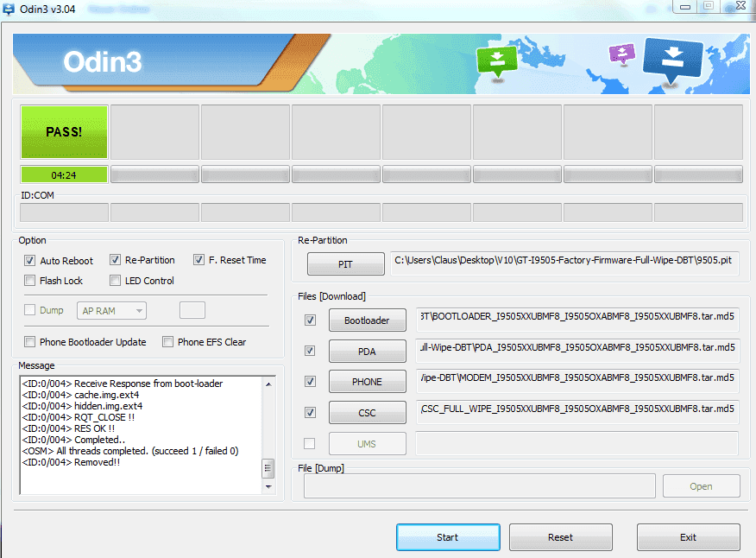Click the PDA file path field
This screenshot has height=558, width=756.
(577, 351)
